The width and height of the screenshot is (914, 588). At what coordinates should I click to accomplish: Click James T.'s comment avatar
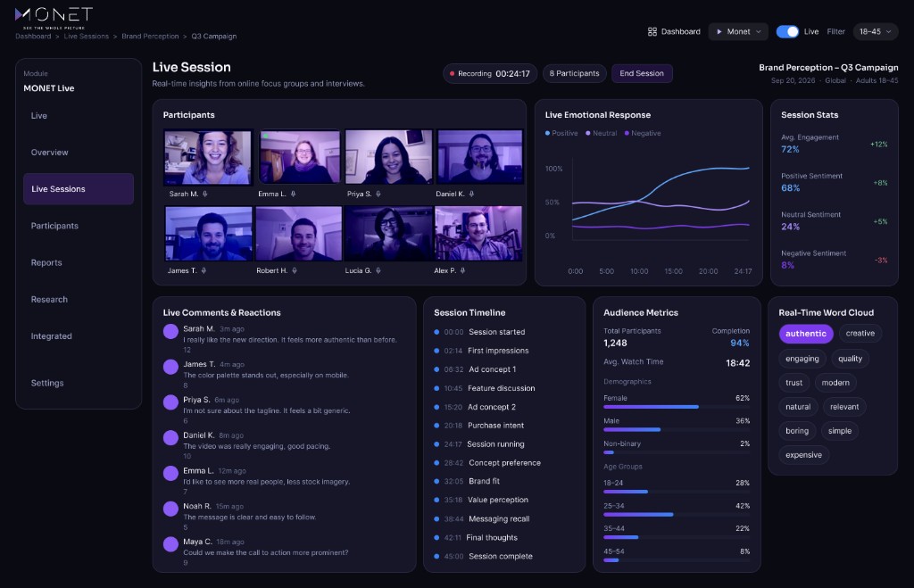pyautogui.click(x=170, y=367)
